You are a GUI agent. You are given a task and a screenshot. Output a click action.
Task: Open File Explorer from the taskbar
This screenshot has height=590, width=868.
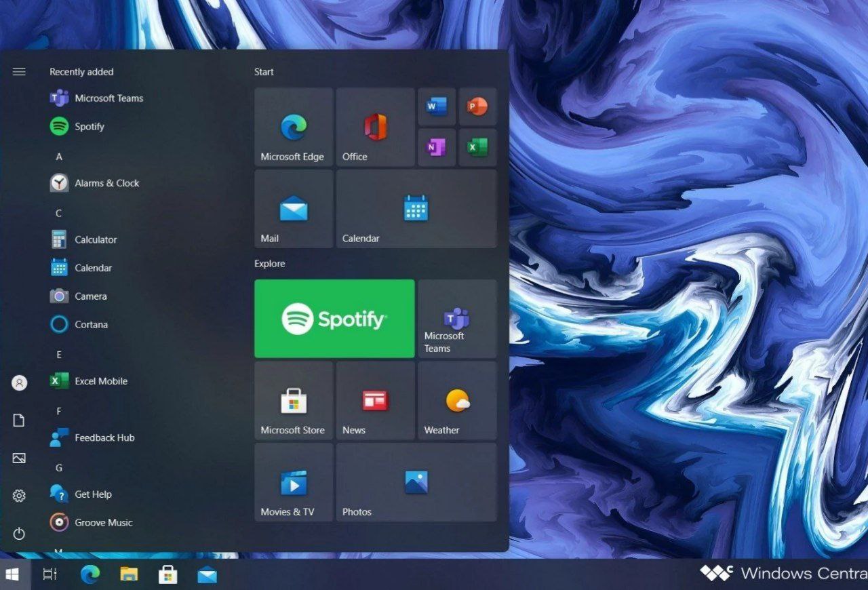(129, 574)
